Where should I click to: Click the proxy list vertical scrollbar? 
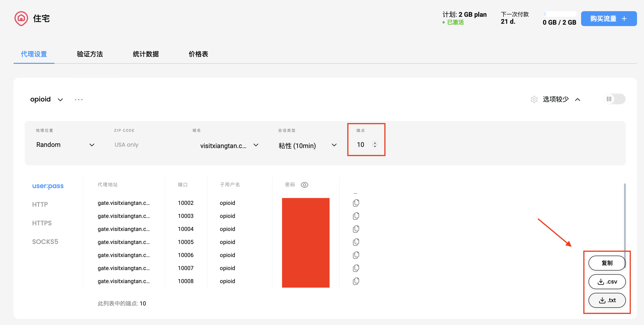pyautogui.click(x=624, y=226)
